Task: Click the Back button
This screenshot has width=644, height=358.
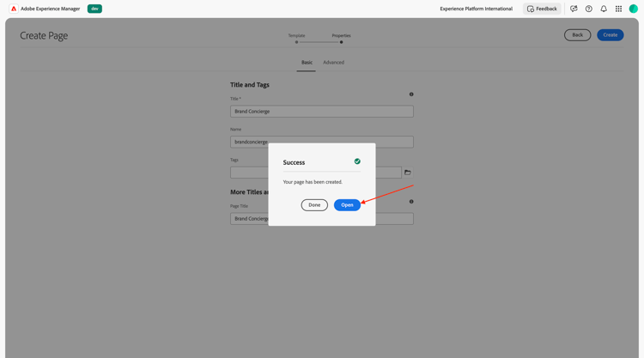Action: coord(577,35)
